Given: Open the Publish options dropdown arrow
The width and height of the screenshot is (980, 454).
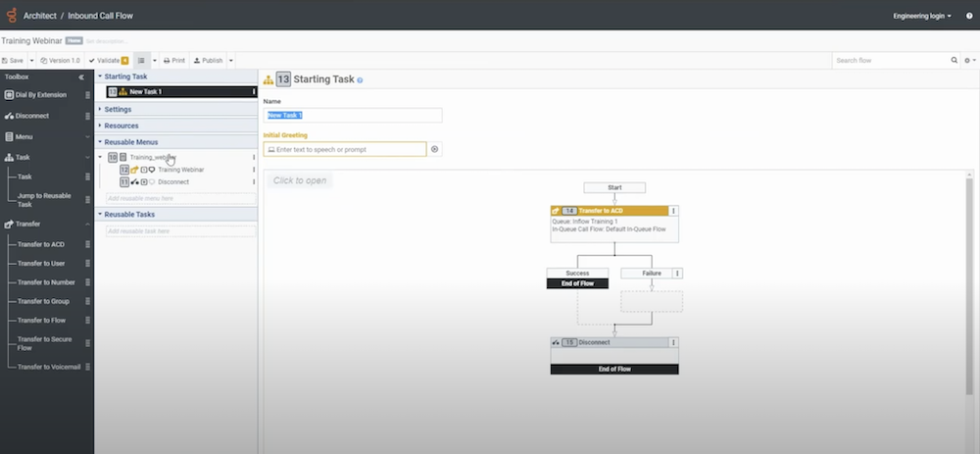Looking at the screenshot, I should [231, 61].
